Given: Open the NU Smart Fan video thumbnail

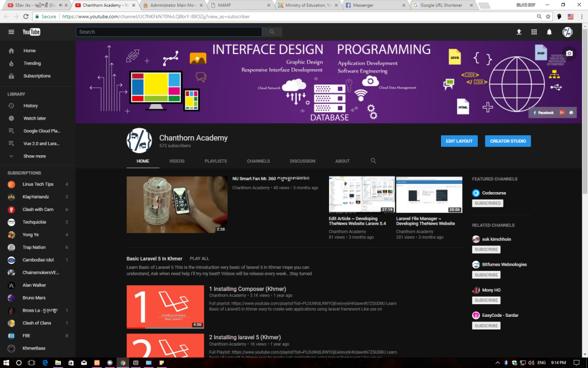Looking at the screenshot, I should [177, 205].
